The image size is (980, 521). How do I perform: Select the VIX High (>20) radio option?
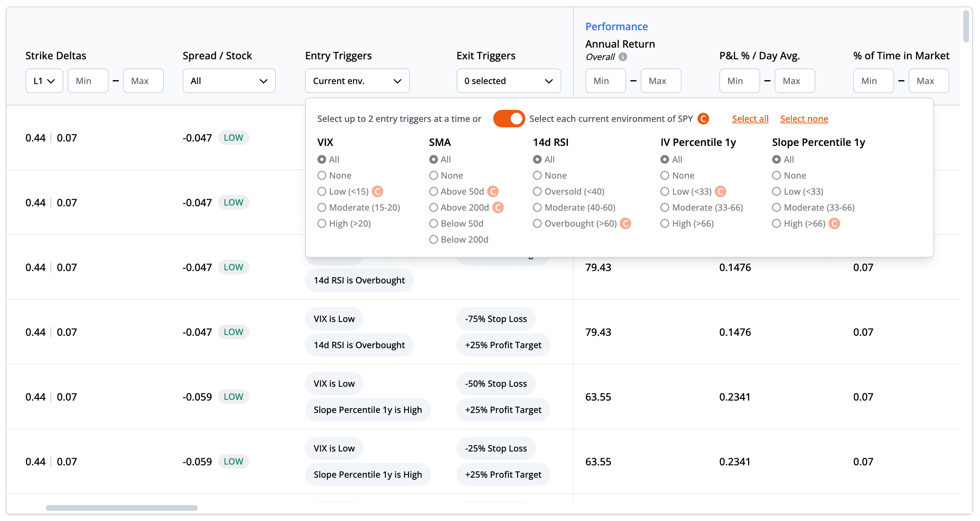pyautogui.click(x=322, y=223)
